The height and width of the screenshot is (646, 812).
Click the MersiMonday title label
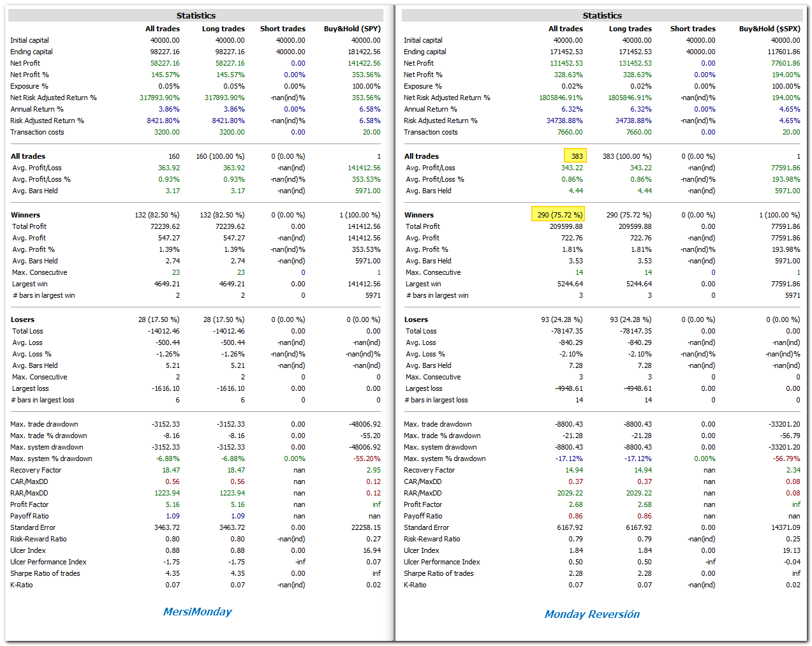(x=197, y=612)
